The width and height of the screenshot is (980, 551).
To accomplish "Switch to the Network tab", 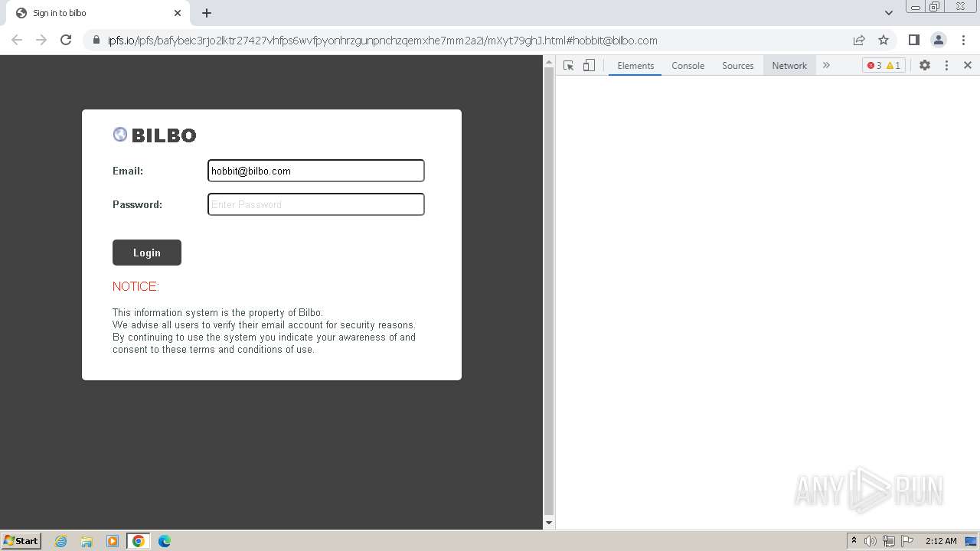I will (789, 66).
